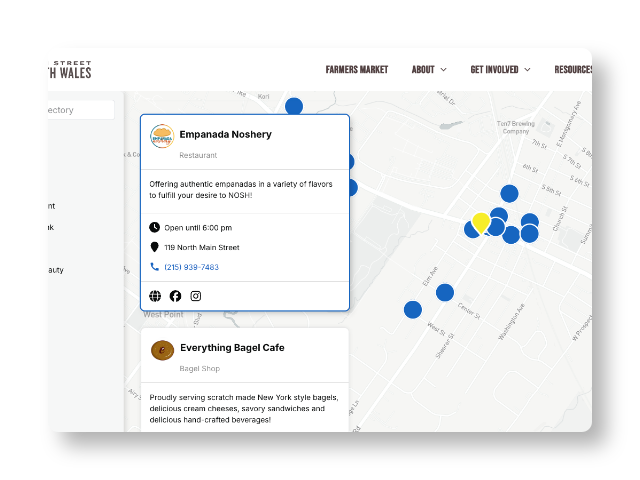The height and width of the screenshot is (480, 640).
Task: Open Empanada Noshery Facebook page icon
Action: (176, 296)
